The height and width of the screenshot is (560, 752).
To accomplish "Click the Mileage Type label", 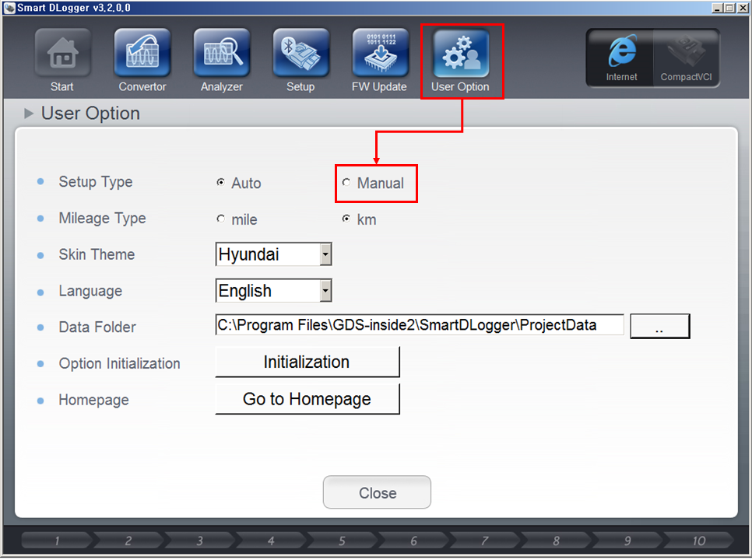I will pyautogui.click(x=102, y=219).
